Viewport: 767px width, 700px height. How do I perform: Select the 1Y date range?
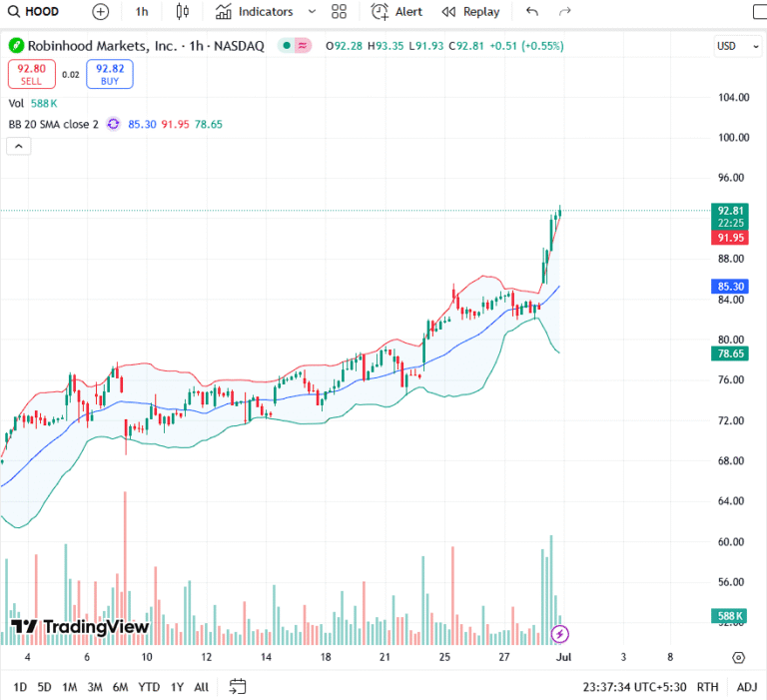click(x=177, y=687)
